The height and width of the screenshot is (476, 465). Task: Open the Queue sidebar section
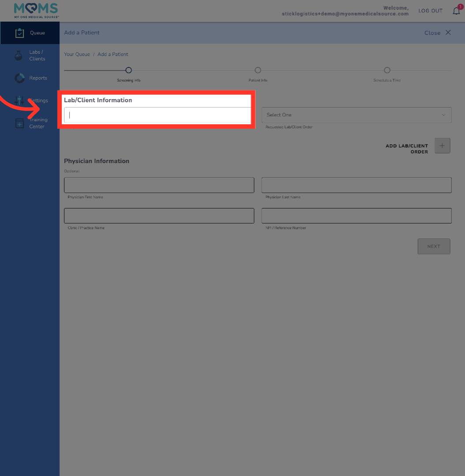tap(30, 33)
